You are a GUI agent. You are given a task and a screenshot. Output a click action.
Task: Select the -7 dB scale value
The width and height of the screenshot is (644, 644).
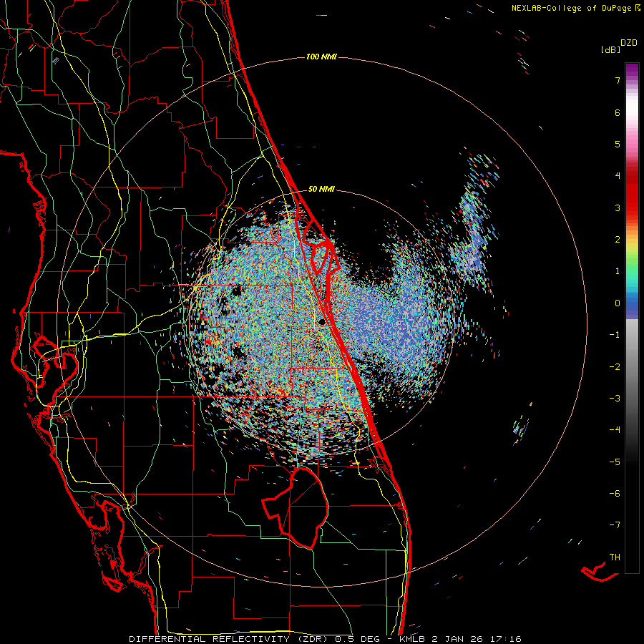pos(615,525)
